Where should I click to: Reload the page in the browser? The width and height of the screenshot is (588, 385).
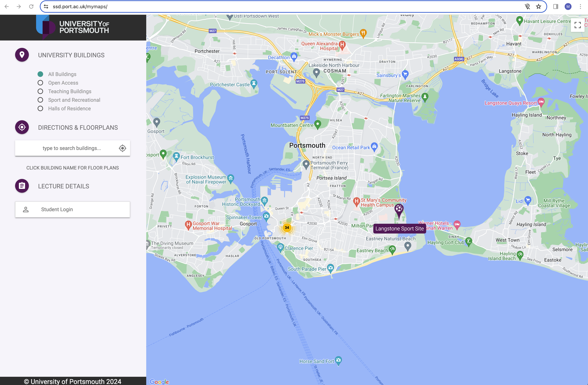point(31,7)
